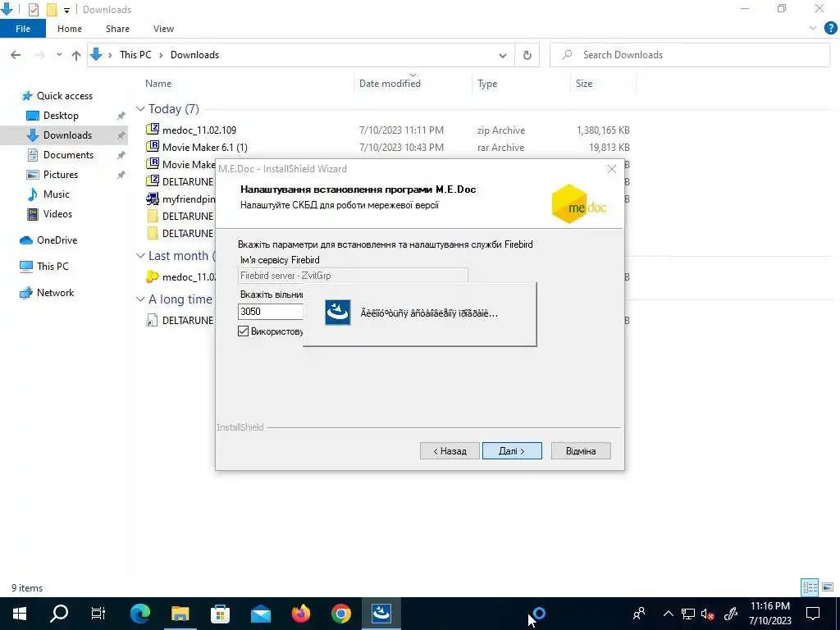Select Videos in the navigation pane
Viewport: 840px width, 630px height.
(x=57, y=214)
